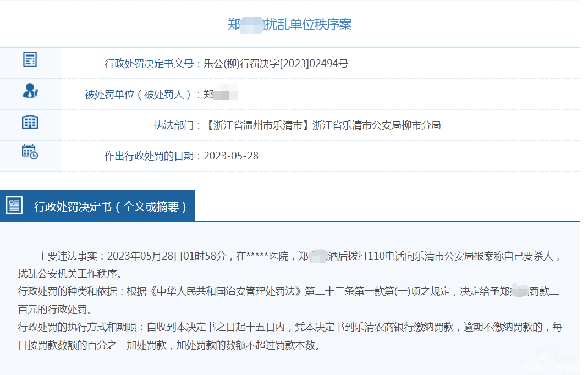
Task: Click the document icon beside 行政处罚决定书文号
Action: click(30, 59)
